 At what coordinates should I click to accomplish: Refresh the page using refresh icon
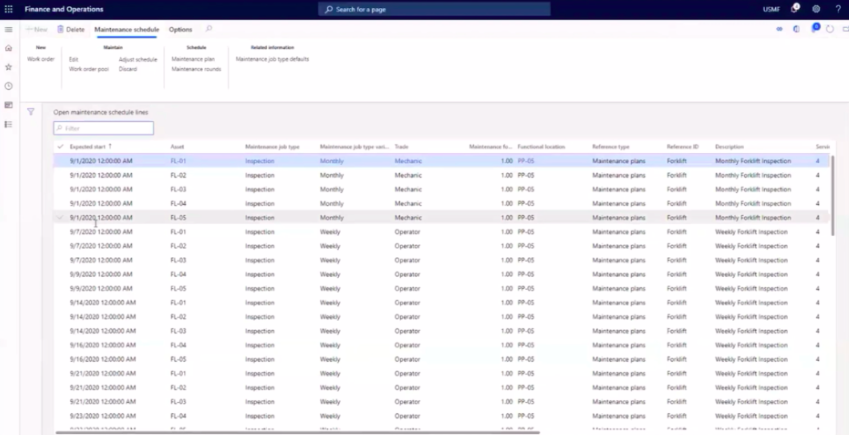click(x=830, y=29)
